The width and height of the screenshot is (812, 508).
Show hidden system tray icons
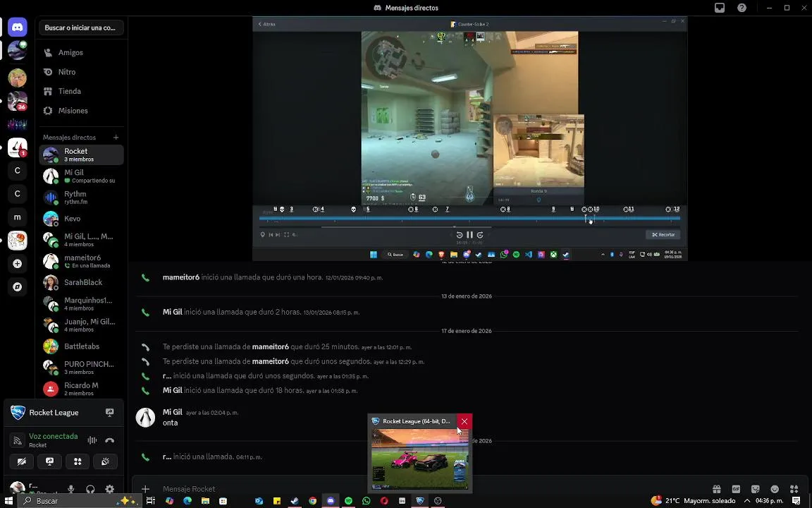pos(746,501)
